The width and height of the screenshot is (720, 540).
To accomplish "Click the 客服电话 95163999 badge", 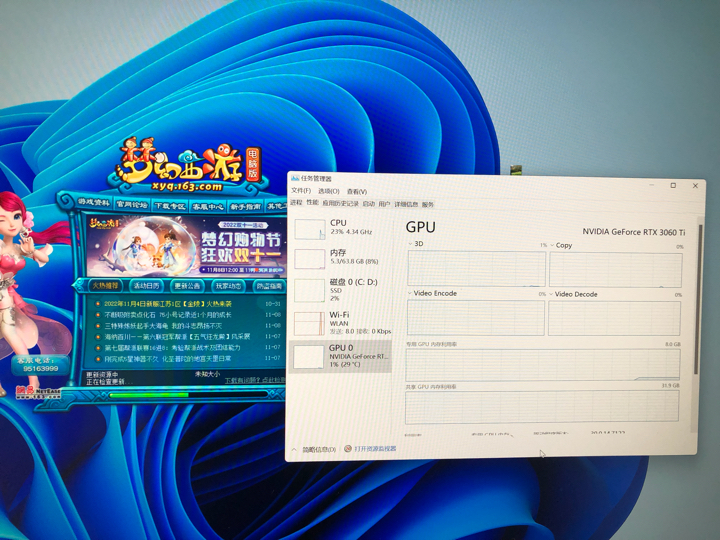I will 40,365.
